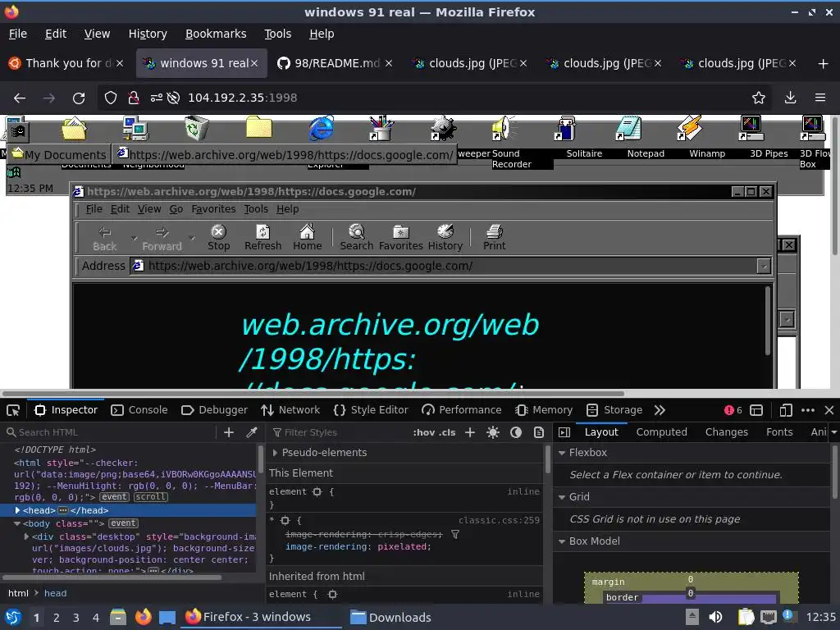Open Firefox downloads panel arrow
Image resolution: width=840 pixels, height=630 pixels.
790,98
